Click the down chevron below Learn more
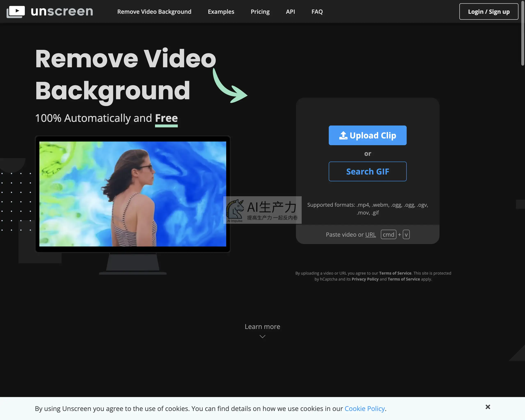Screen dimensions: 525x420 click(x=262, y=337)
